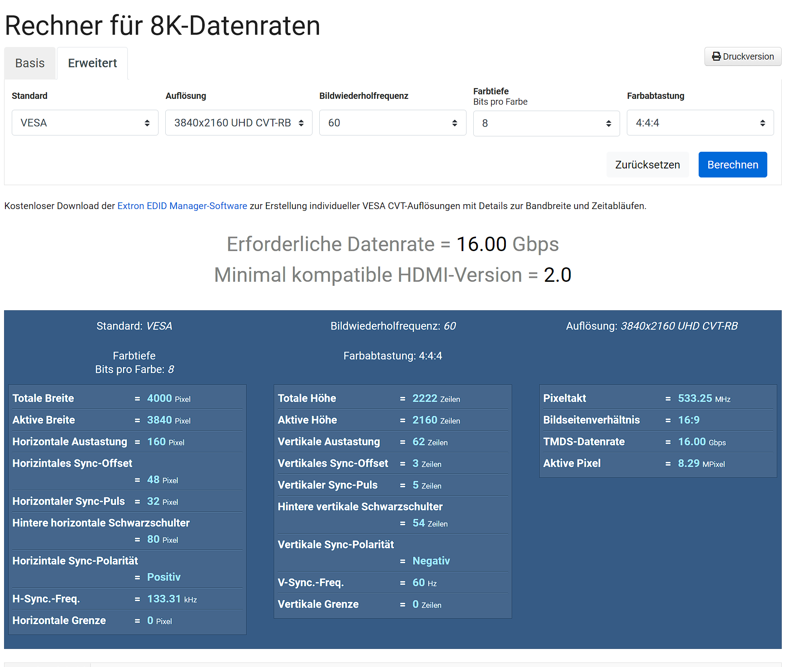Click the Bildseitenverhältnis value 16:9
The width and height of the screenshot is (812, 667).
[689, 420]
